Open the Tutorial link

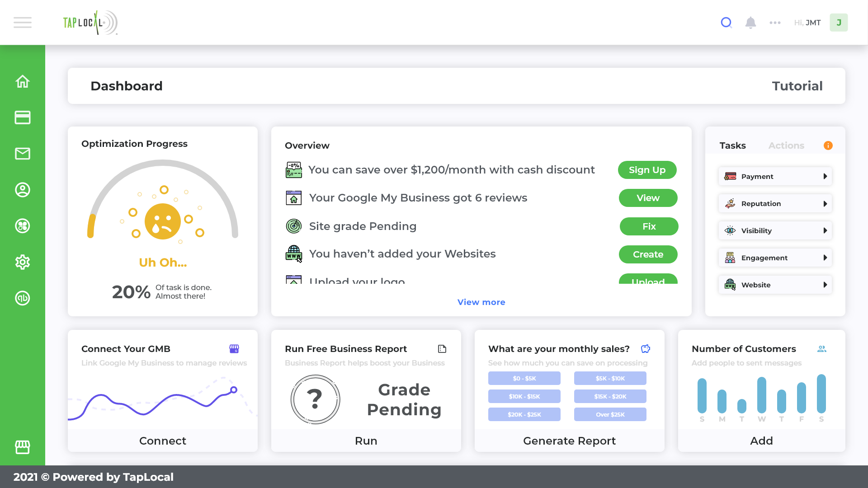tap(797, 86)
